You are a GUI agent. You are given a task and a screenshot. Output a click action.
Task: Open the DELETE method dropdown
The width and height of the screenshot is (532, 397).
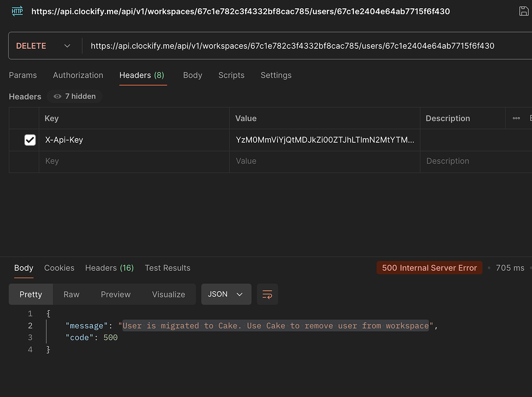44,46
